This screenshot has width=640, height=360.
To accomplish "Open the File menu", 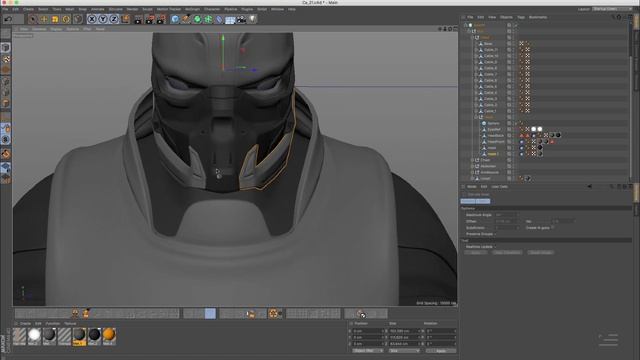I will pos(5,9).
